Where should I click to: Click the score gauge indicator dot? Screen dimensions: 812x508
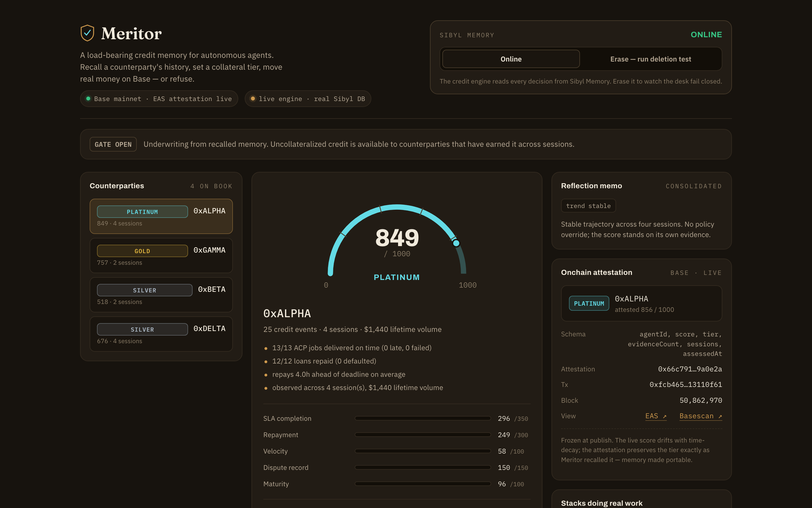coord(456,243)
